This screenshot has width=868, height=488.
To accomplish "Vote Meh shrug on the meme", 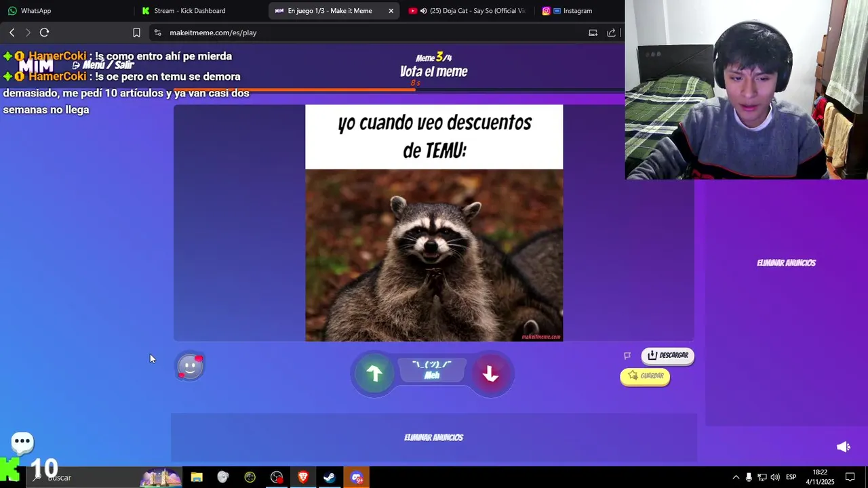I will pos(432,370).
